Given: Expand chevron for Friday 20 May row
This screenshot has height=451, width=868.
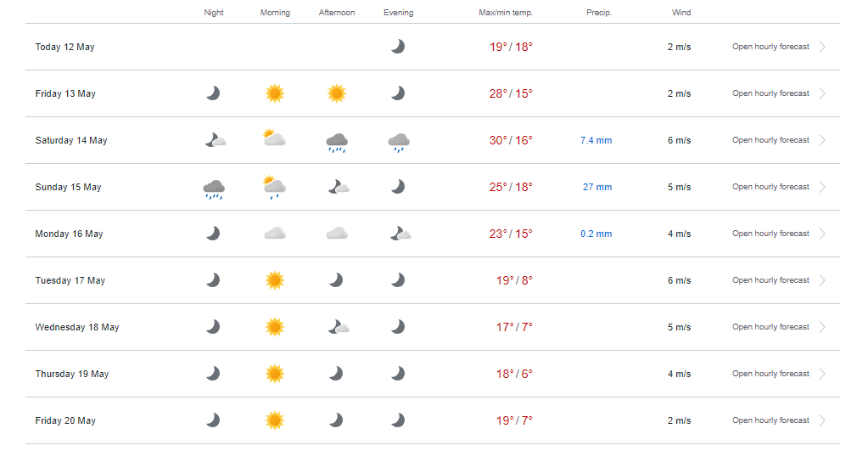Looking at the screenshot, I should point(823,420).
